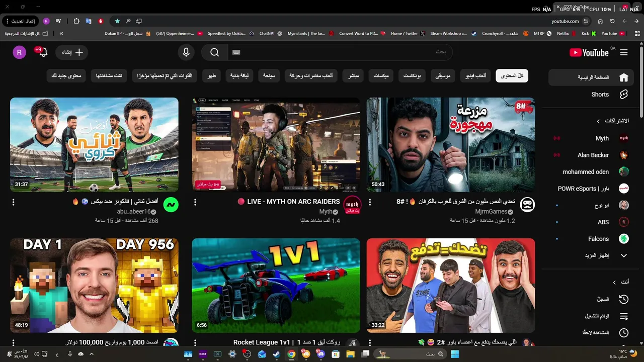Focus the YouTube search field

click(x=340, y=52)
